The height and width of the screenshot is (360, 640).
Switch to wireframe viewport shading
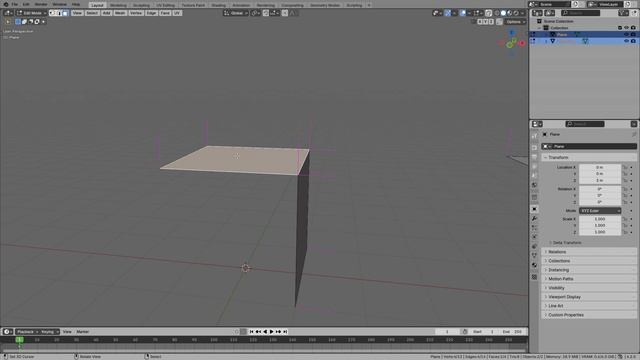click(x=497, y=13)
